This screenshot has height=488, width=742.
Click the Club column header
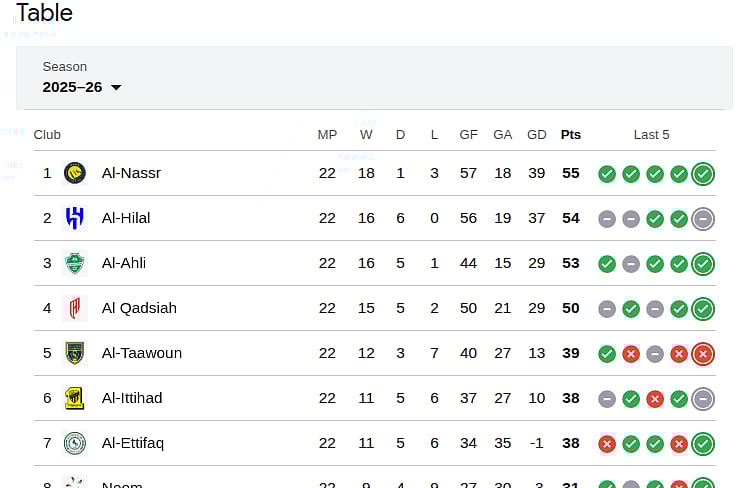pyautogui.click(x=47, y=135)
